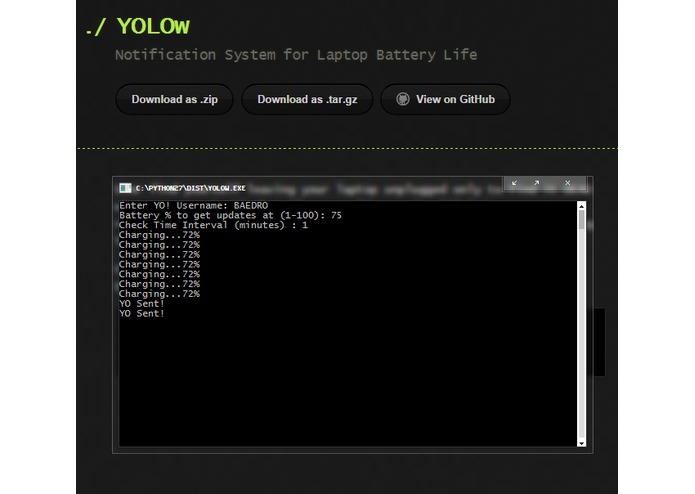The width and height of the screenshot is (695, 494).
Task: Open the View on GitHub link
Action: coord(445,99)
